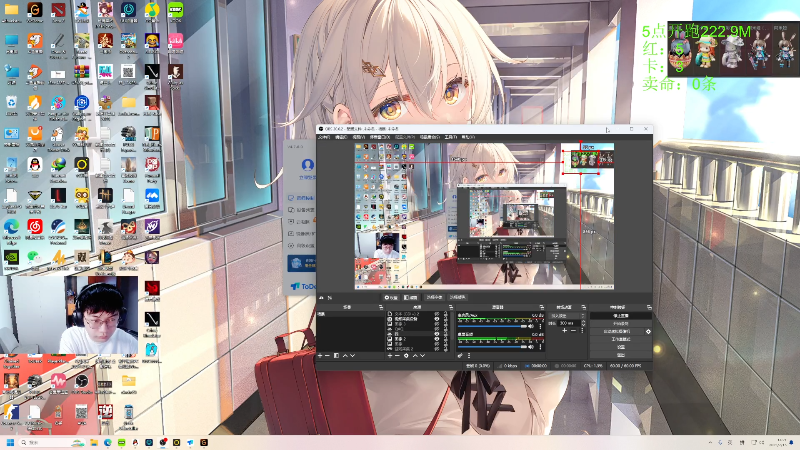Open Edit menu in OBS
The height and width of the screenshot is (450, 800).
tap(341, 137)
